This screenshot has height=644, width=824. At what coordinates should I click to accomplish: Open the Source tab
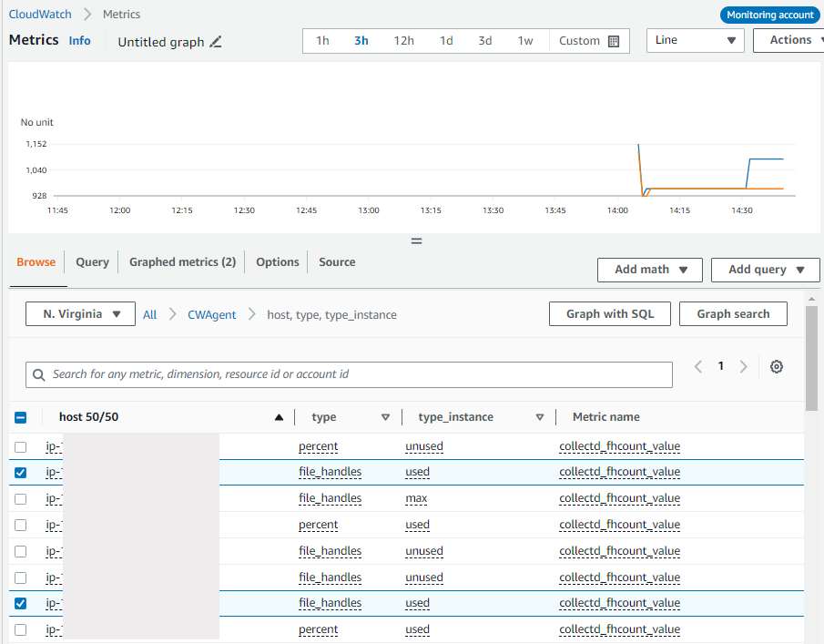336,261
